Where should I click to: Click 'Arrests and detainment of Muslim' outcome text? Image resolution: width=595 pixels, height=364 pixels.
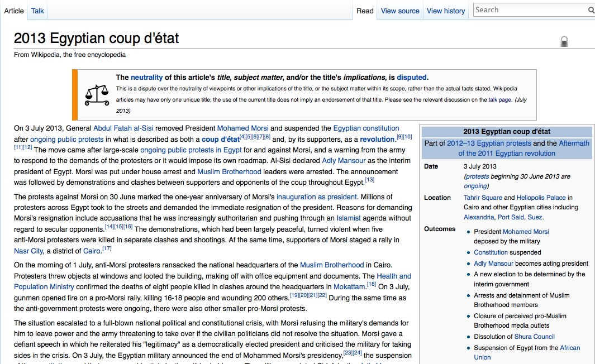(522, 295)
